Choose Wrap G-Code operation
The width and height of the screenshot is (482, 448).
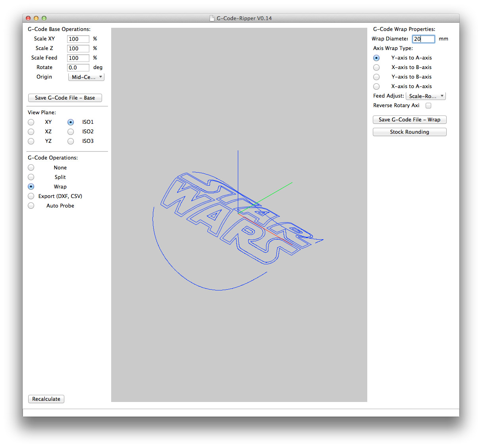[x=31, y=187]
